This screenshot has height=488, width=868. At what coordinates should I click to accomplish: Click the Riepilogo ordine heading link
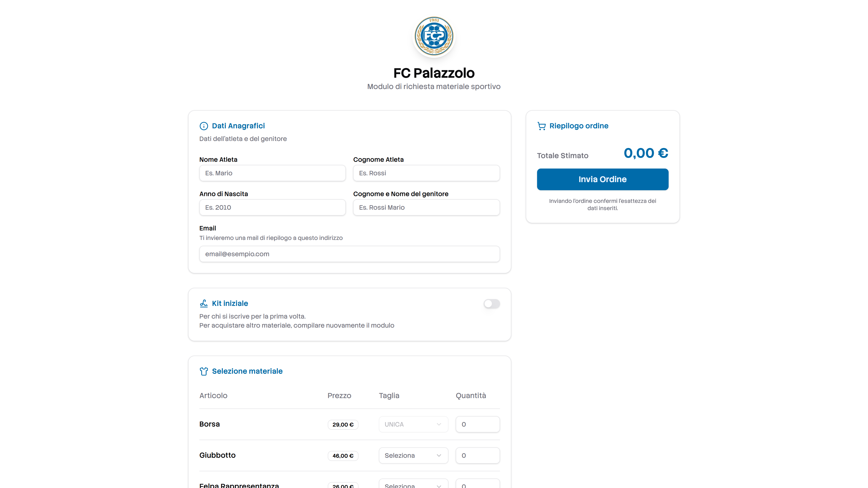click(x=579, y=126)
